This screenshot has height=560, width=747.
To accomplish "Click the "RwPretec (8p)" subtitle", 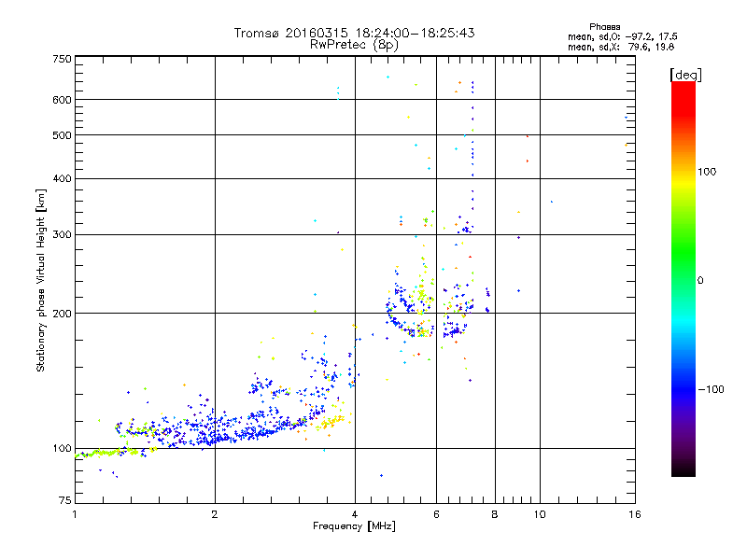I will pyautogui.click(x=354, y=45).
